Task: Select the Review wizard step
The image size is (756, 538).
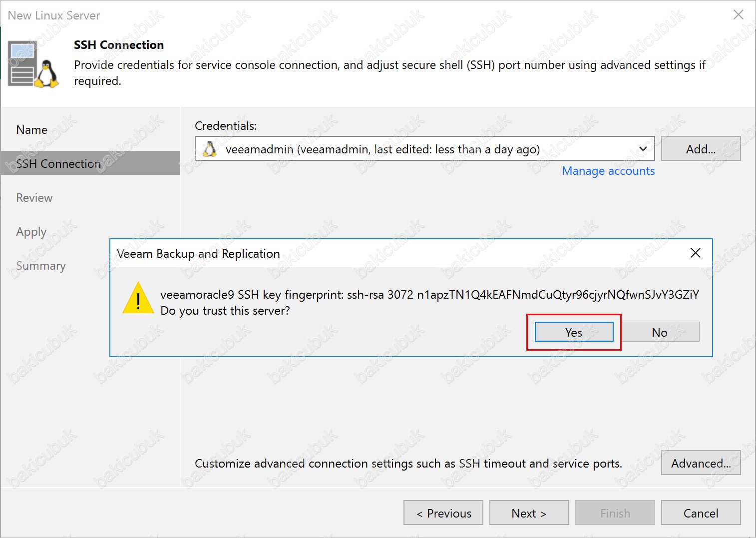Action: 34,198
